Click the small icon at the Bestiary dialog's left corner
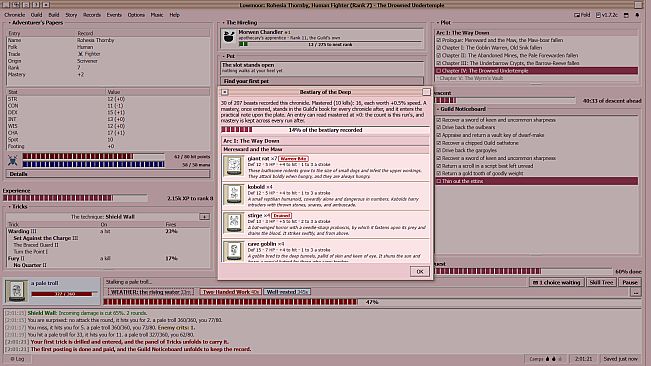 click(x=225, y=92)
